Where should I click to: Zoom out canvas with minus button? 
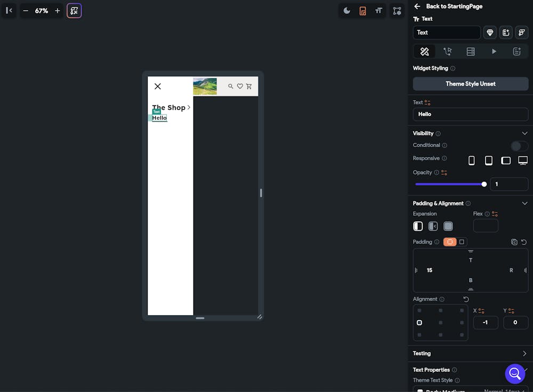coord(26,11)
